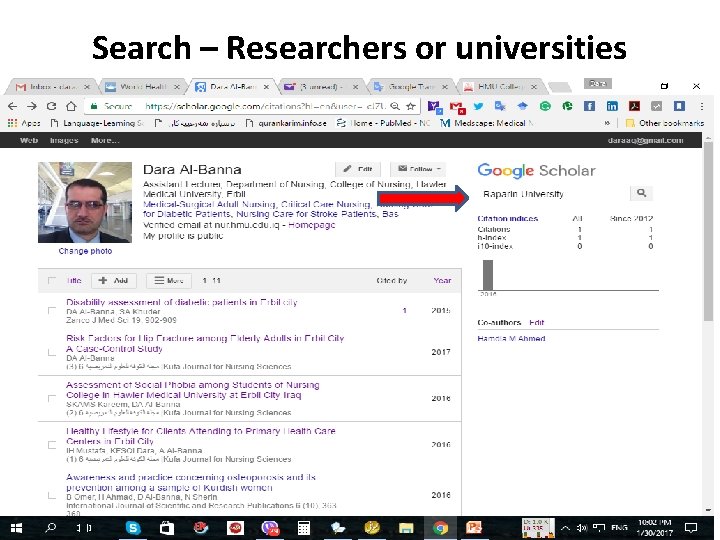Open Windows Start menu

coord(17,528)
